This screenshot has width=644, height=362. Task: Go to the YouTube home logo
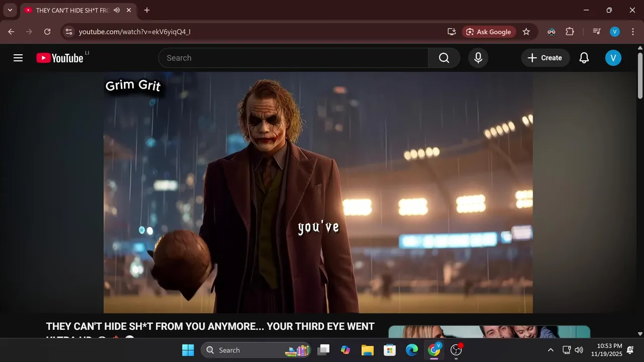click(60, 58)
